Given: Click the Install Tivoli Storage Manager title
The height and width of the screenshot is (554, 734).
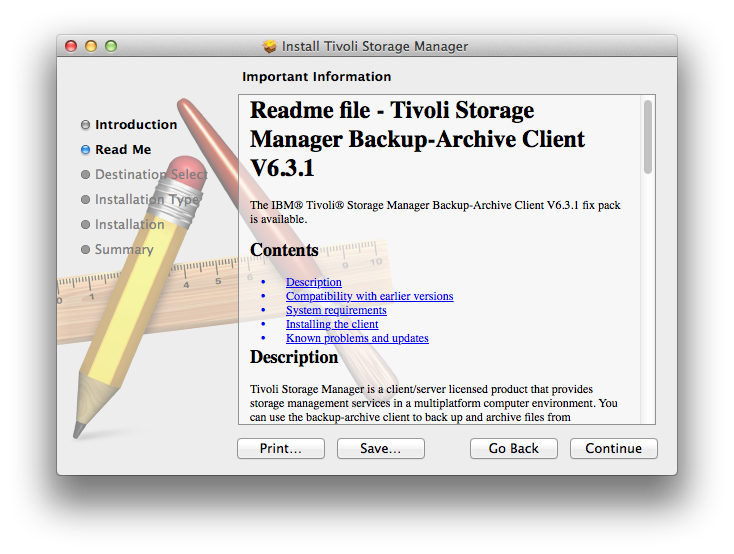Looking at the screenshot, I should pos(375,46).
